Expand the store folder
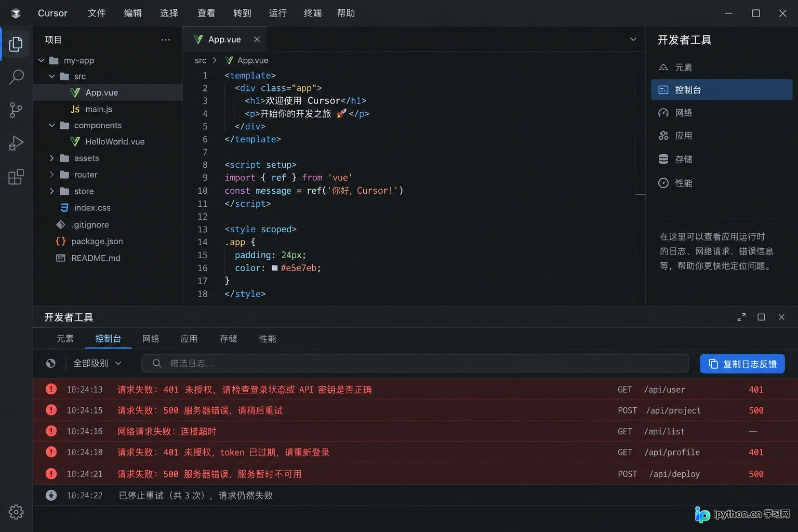798x532 pixels. point(51,191)
